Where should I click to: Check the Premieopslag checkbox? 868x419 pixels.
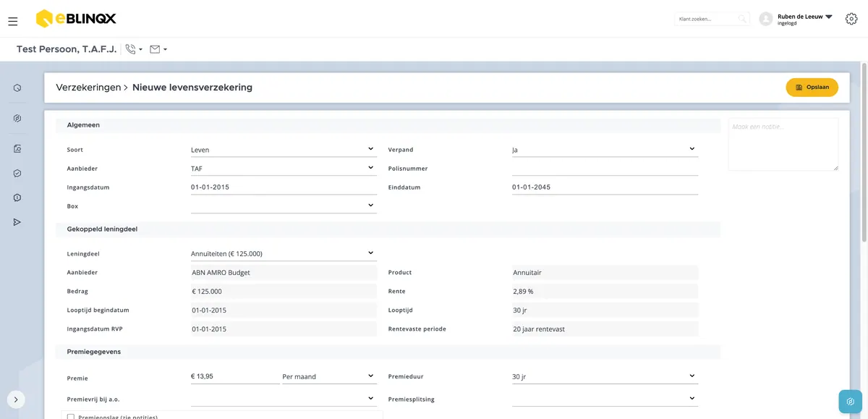pyautogui.click(x=70, y=417)
